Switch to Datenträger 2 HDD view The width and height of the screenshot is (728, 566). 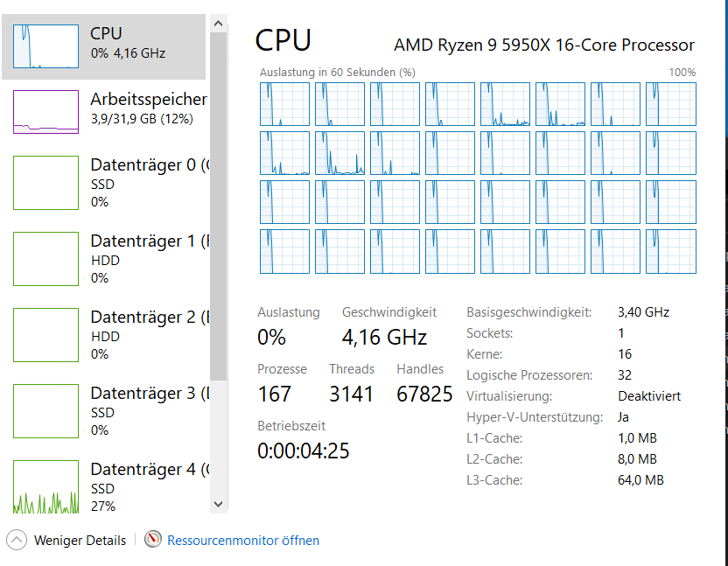[103, 335]
